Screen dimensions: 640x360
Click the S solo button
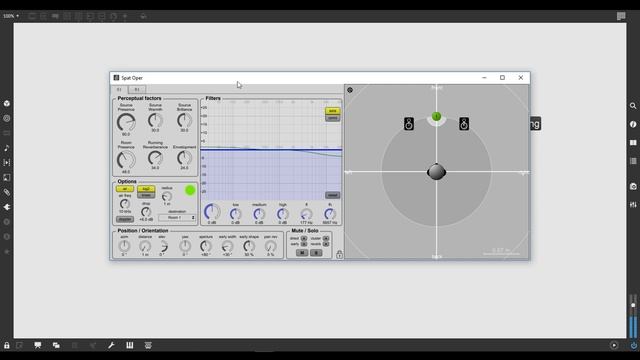coord(316,253)
